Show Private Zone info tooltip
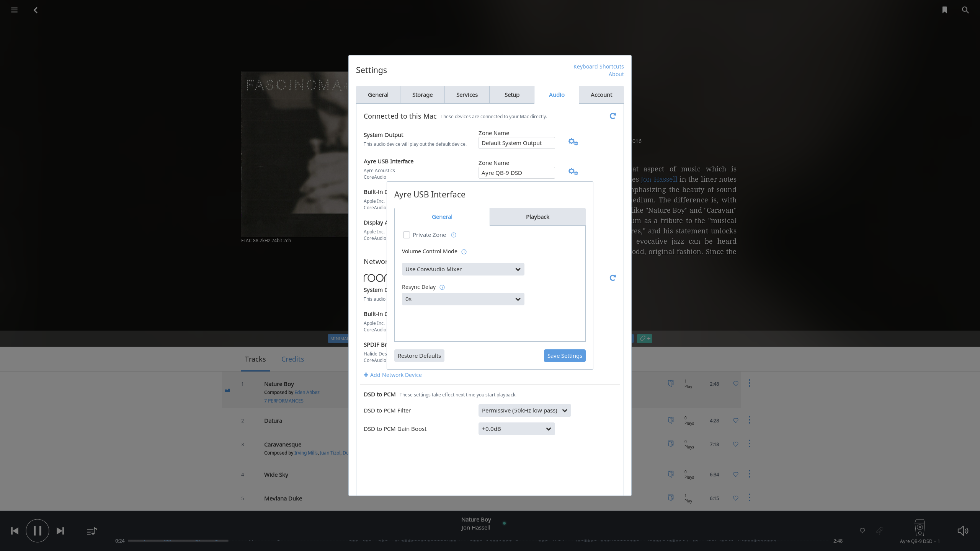This screenshot has height=551, width=980. click(454, 235)
